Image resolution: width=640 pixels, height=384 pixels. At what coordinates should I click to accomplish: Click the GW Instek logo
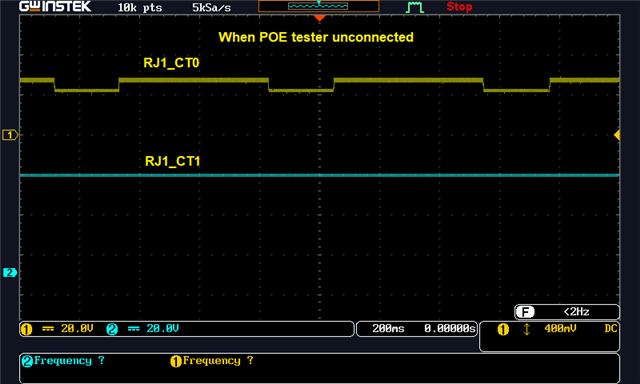(x=55, y=7)
